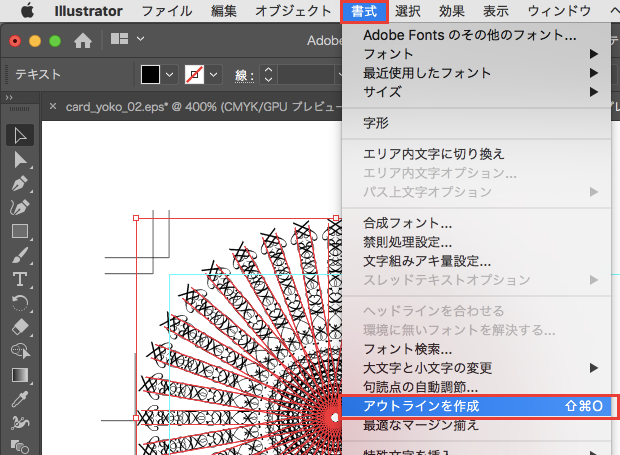Select the Gradient tool
This screenshot has height=455, width=620.
coord(20,375)
